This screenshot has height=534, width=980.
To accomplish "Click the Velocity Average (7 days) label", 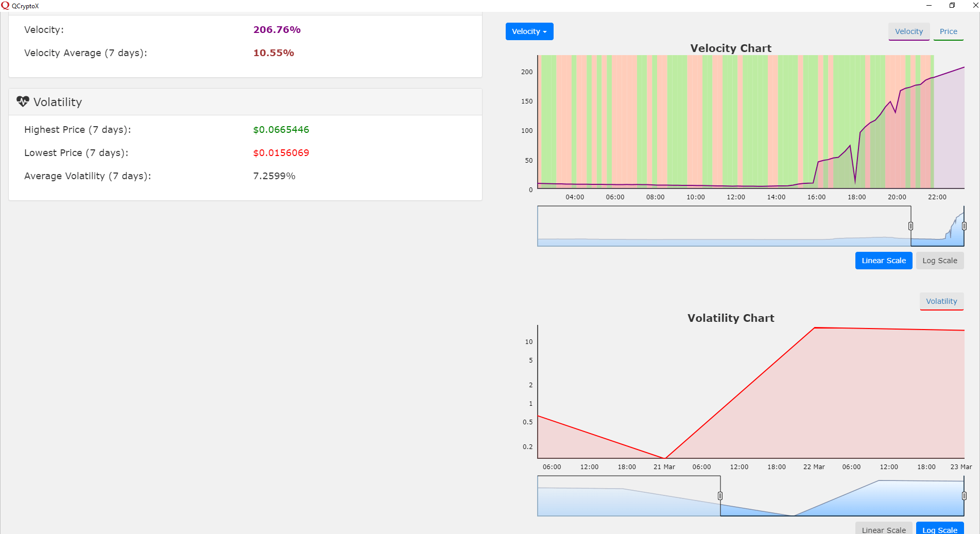I will (x=85, y=53).
